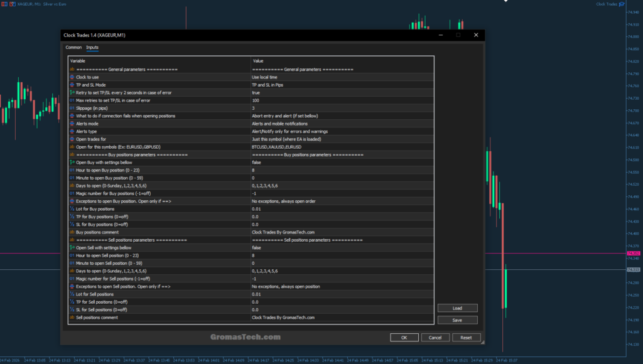
Task: Open the 'No exceptions, always open position' dropdown
Action: point(342,287)
